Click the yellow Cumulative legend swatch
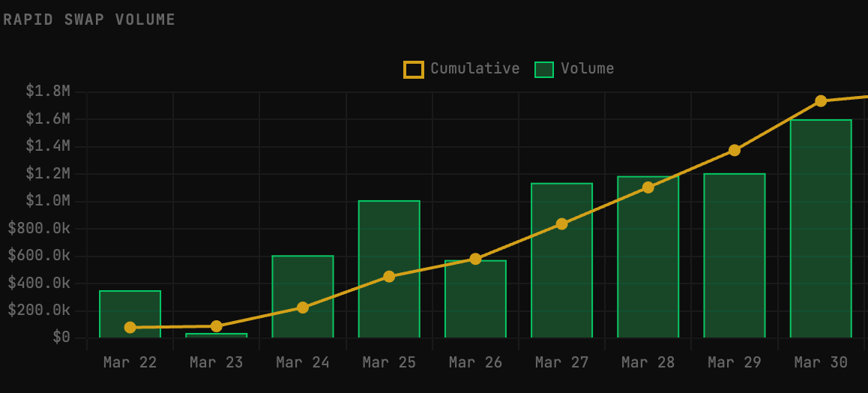This screenshot has width=868, height=393. point(414,69)
